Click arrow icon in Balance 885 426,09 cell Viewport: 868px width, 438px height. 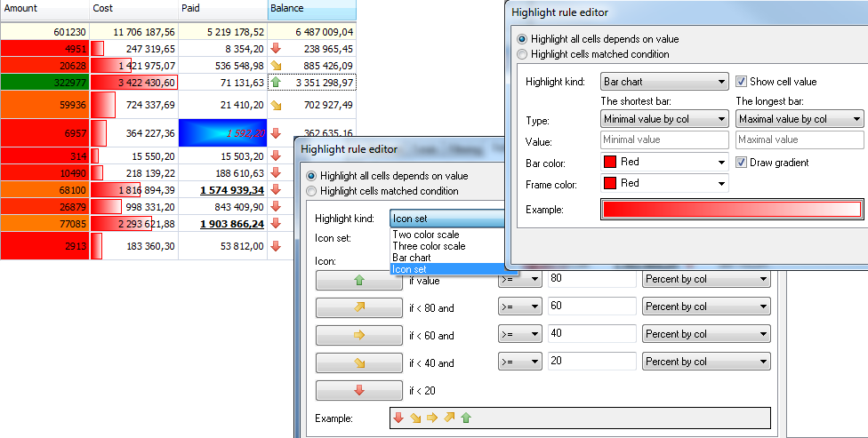(x=276, y=66)
